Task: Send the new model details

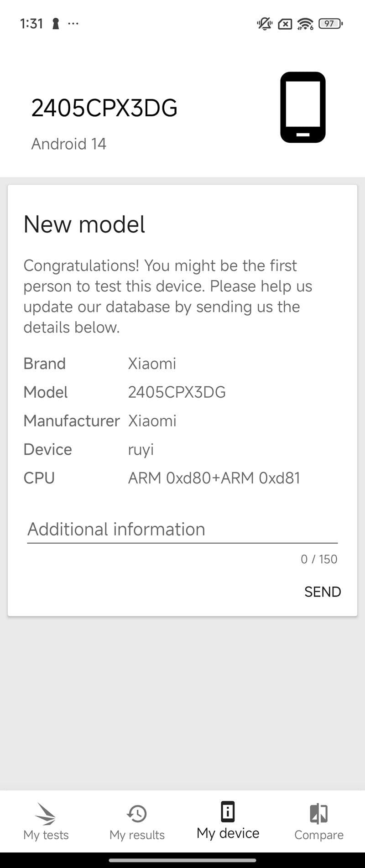Action: click(x=323, y=592)
